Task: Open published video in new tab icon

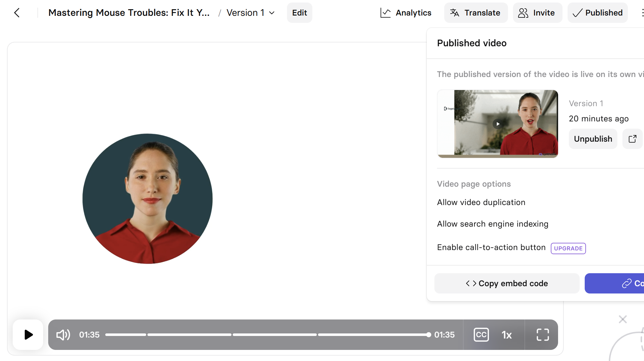Action: tap(632, 139)
